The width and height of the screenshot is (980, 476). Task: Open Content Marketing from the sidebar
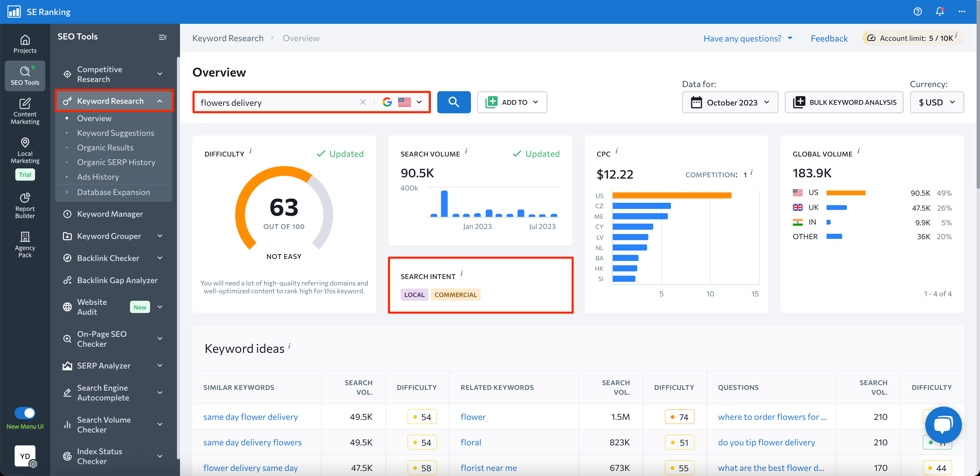[x=25, y=111]
